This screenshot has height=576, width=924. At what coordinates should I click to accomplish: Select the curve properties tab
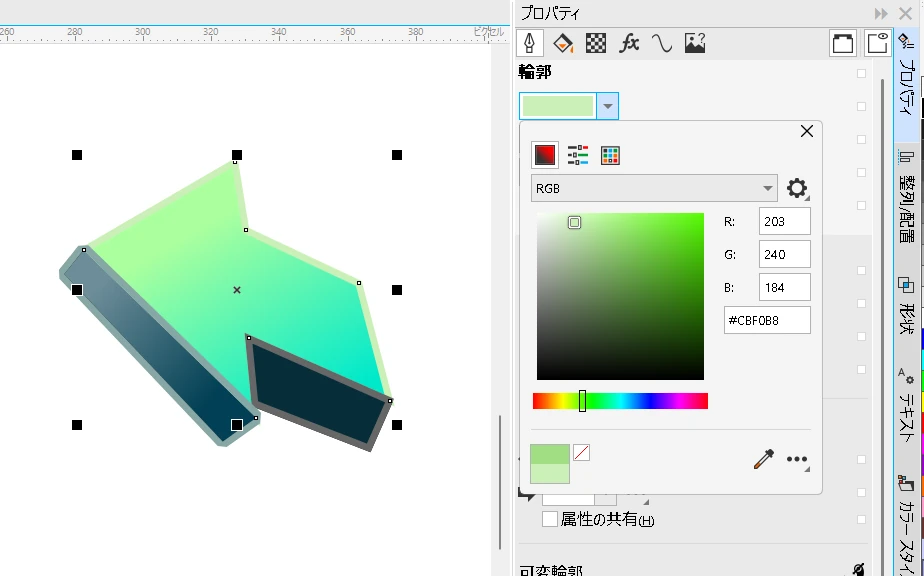click(661, 42)
